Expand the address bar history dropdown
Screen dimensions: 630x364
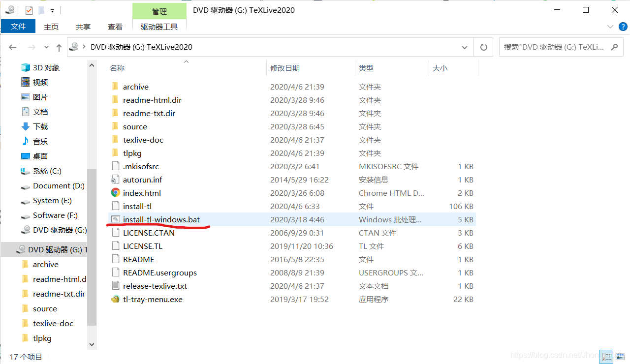click(x=464, y=47)
